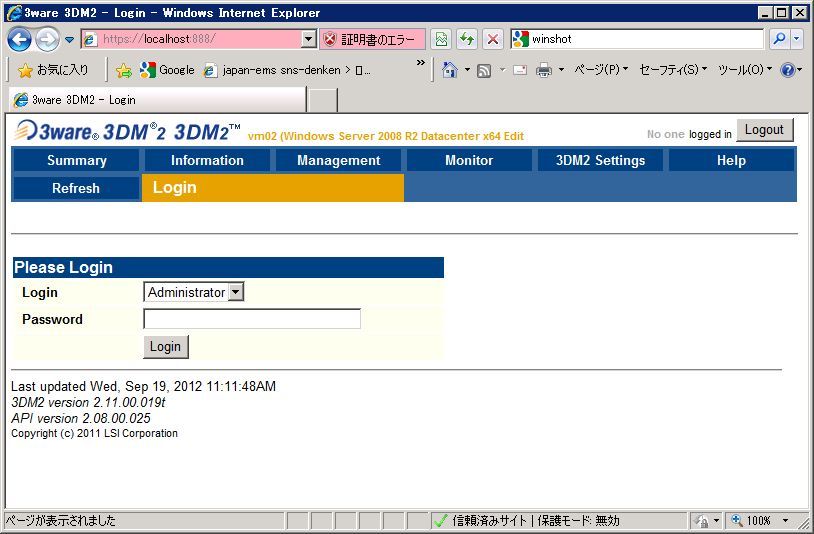The height and width of the screenshot is (534, 814).
Task: Open the Google favorites bar link
Action: (167, 70)
